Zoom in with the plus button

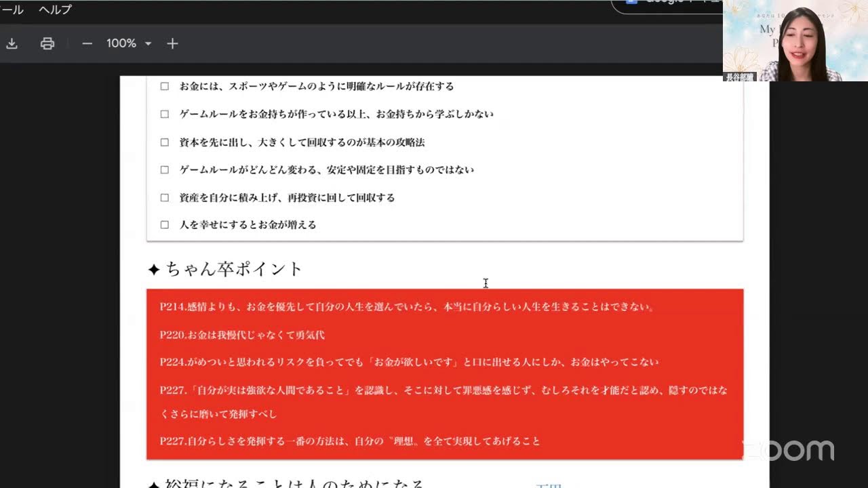click(x=172, y=43)
